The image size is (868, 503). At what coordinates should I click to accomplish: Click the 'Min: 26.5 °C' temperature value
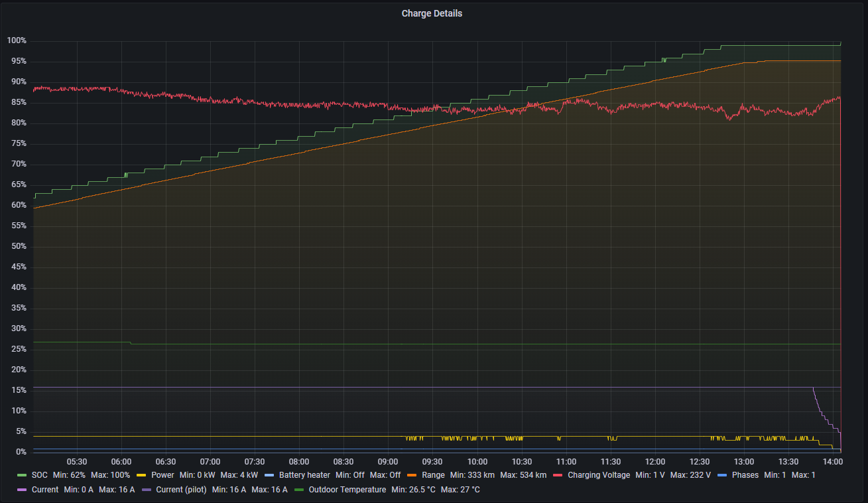click(414, 490)
